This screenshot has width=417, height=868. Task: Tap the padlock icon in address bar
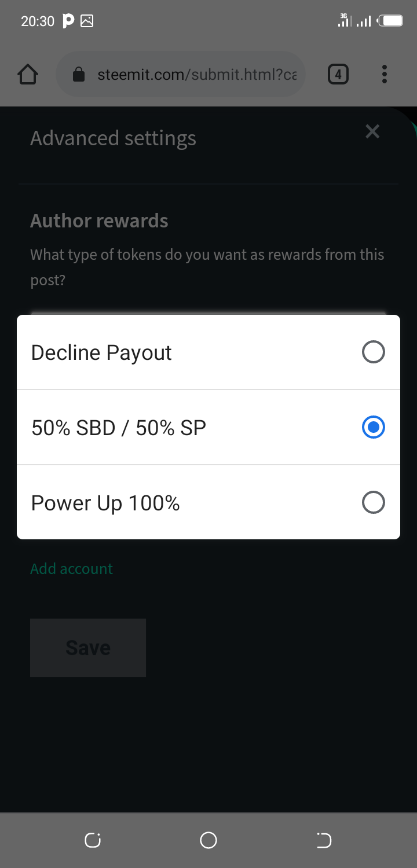point(79,75)
